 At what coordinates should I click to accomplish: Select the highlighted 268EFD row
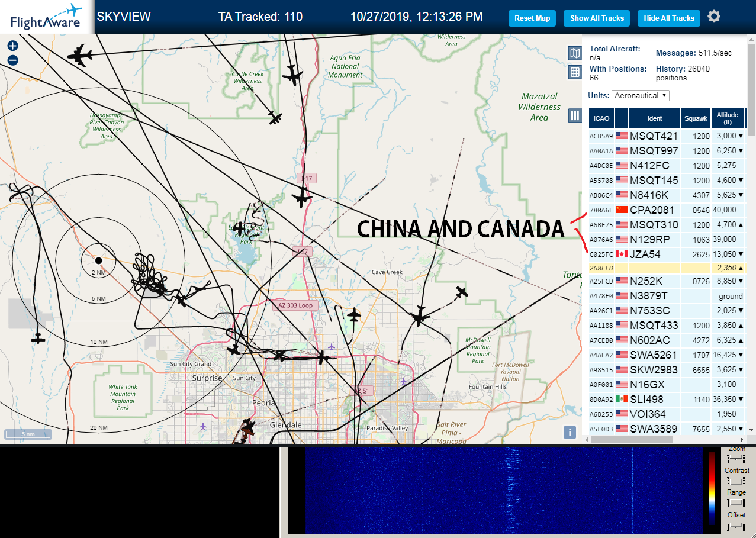click(667, 268)
